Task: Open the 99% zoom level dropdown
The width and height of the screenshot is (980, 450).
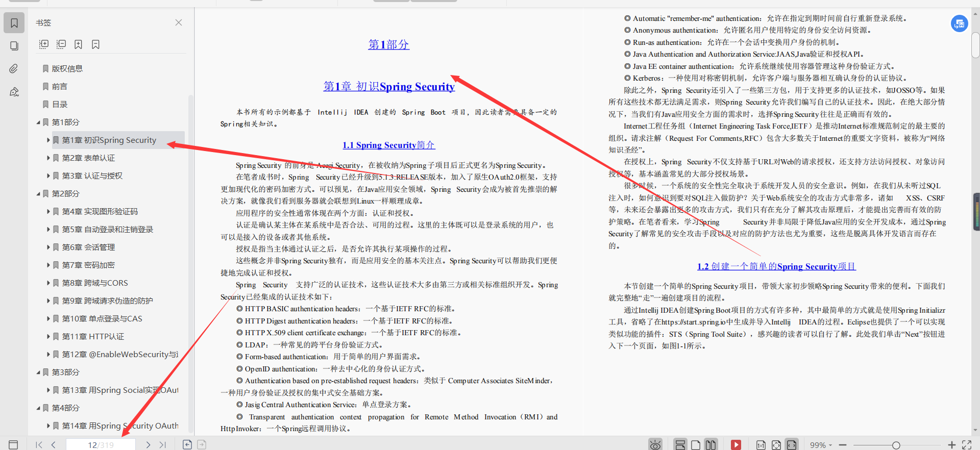Action: pos(821,445)
